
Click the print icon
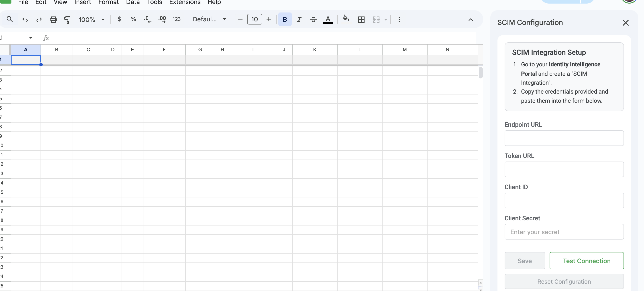click(x=53, y=19)
